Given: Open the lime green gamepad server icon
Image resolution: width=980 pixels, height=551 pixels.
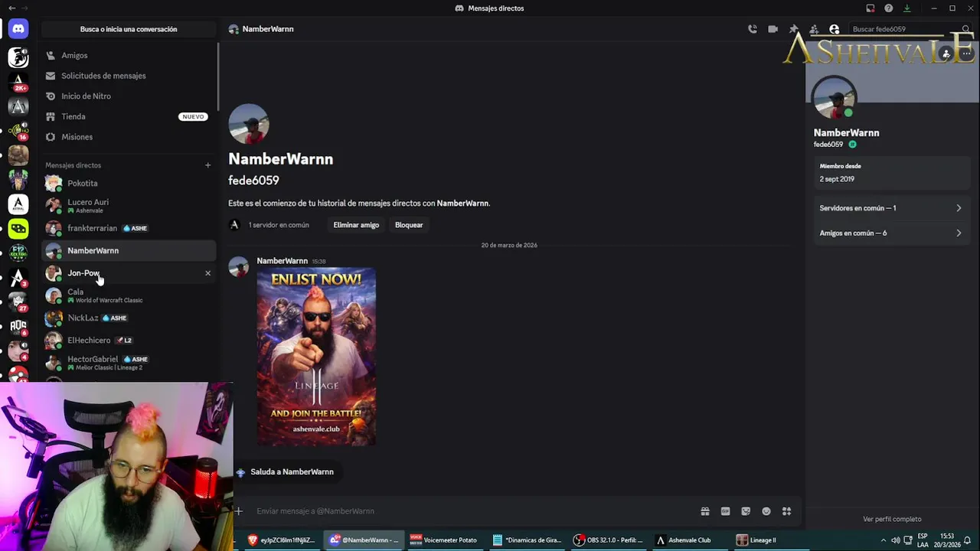Looking at the screenshot, I should point(18,228).
